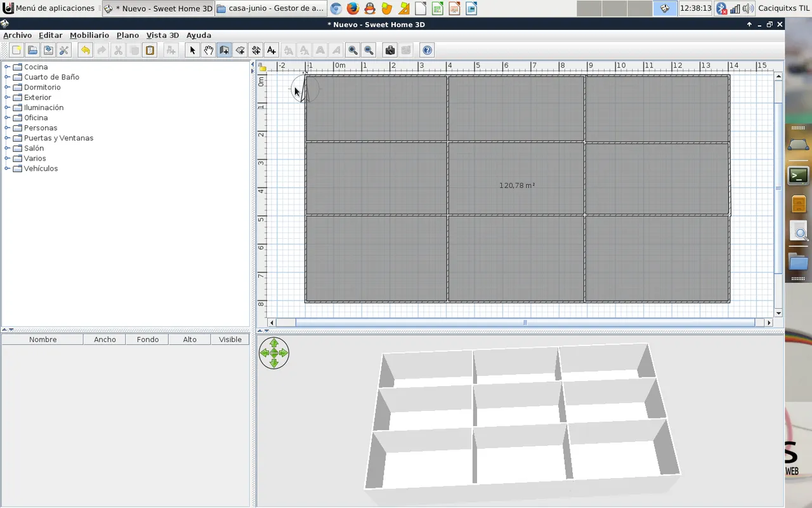Enable the Create rooms mode
This screenshot has height=508, width=812.
(x=240, y=50)
